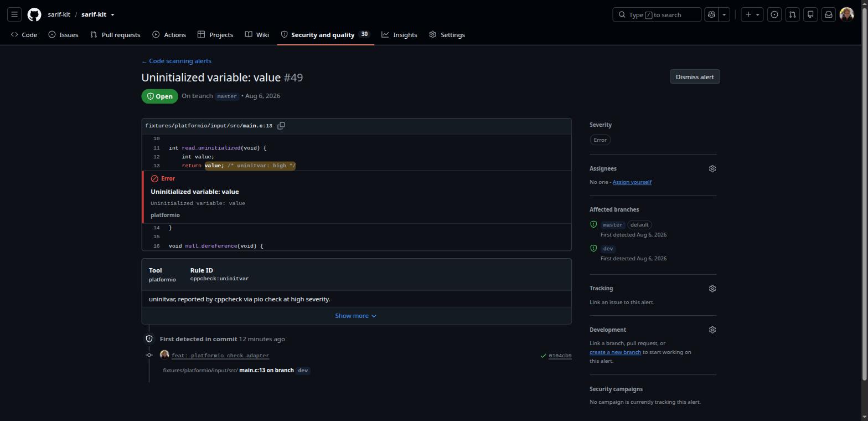The width and height of the screenshot is (868, 421).
Task: Open the repository Settings tab
Action: pyautogui.click(x=447, y=35)
